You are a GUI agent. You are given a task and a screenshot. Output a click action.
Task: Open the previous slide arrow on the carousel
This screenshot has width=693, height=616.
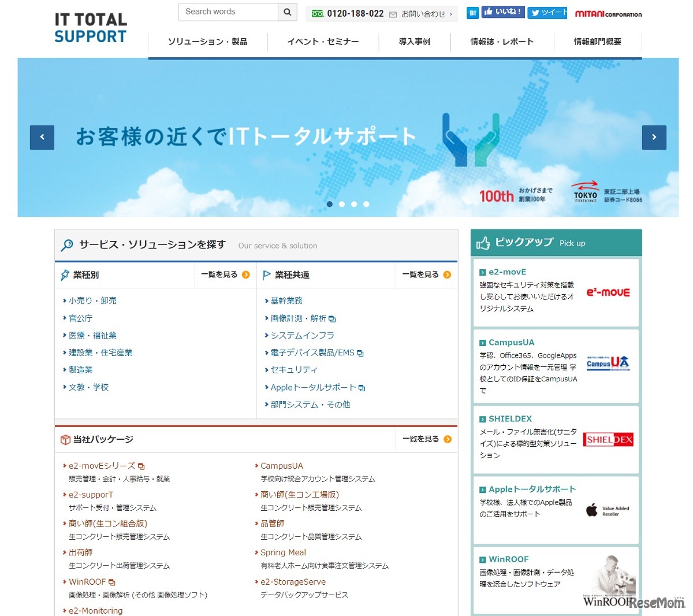click(42, 138)
